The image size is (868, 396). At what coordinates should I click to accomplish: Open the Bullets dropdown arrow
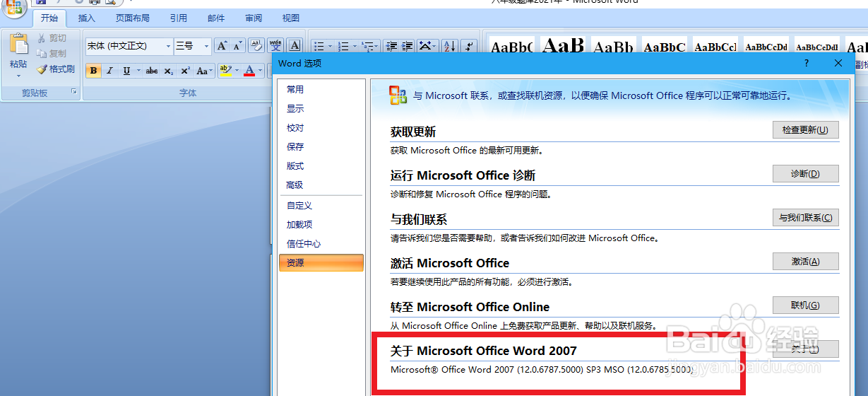[x=330, y=46]
